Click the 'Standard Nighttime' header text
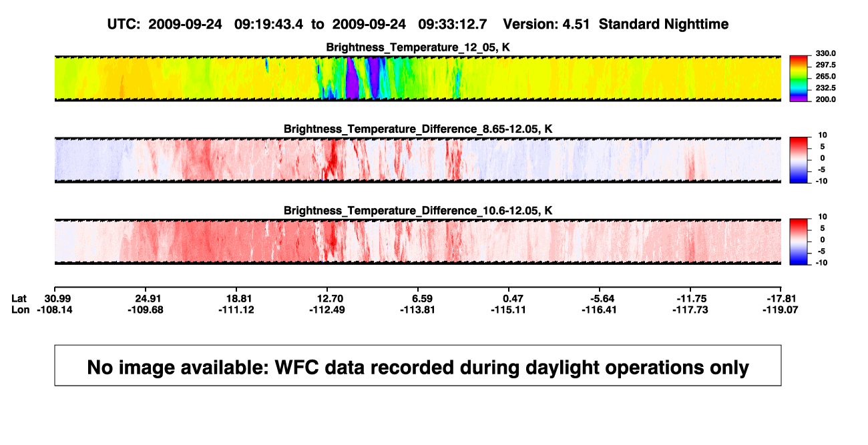The height and width of the screenshot is (445, 868). pyautogui.click(x=664, y=25)
